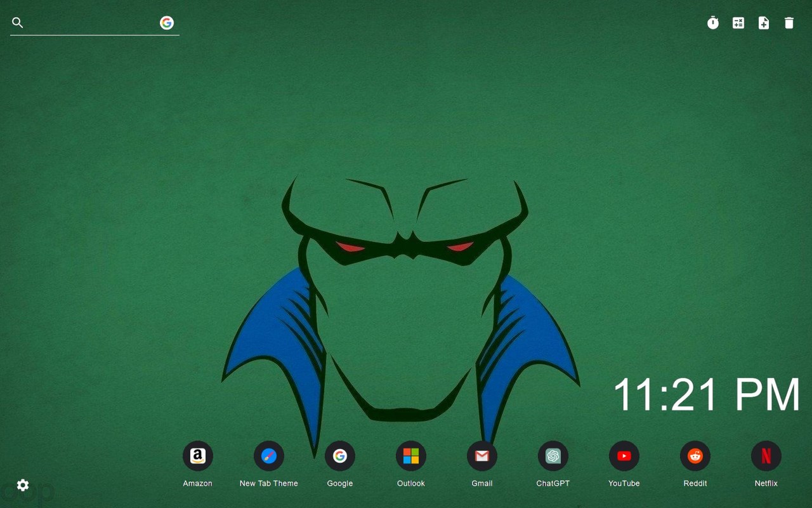This screenshot has width=812, height=508.
Task: Open the YouTube shortcut icon
Action: click(x=624, y=456)
